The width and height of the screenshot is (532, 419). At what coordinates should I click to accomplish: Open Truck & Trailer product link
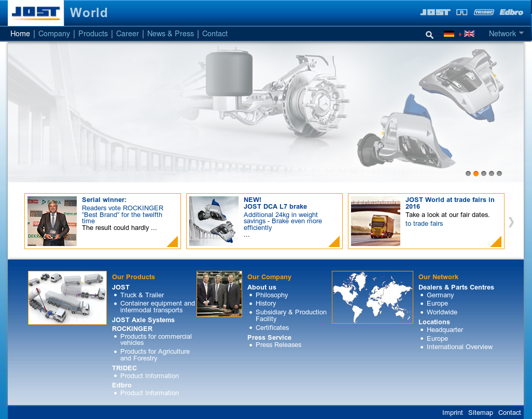(x=142, y=295)
